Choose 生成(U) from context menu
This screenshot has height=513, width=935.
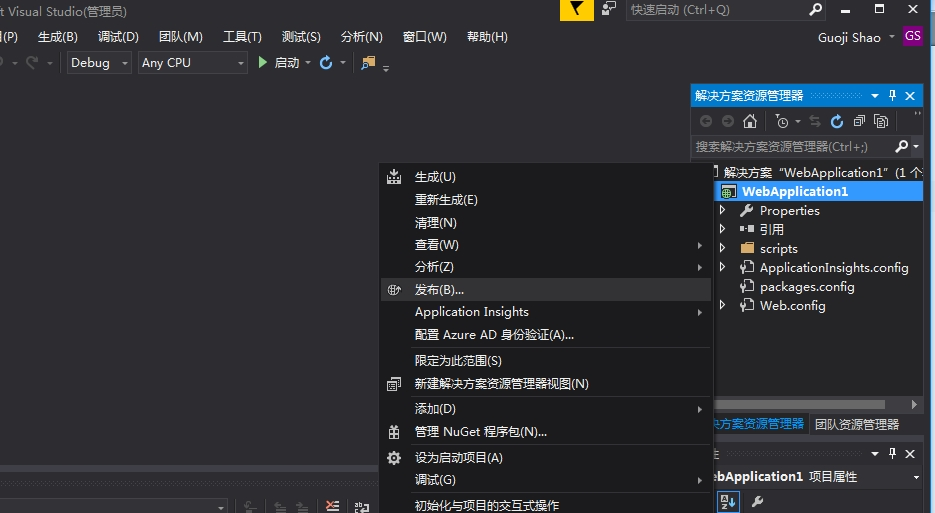pos(546,177)
